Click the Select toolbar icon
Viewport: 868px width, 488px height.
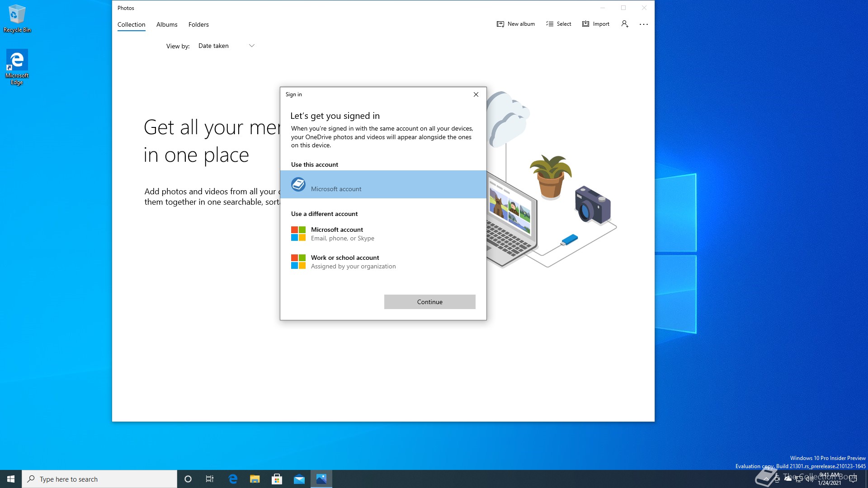tap(550, 24)
